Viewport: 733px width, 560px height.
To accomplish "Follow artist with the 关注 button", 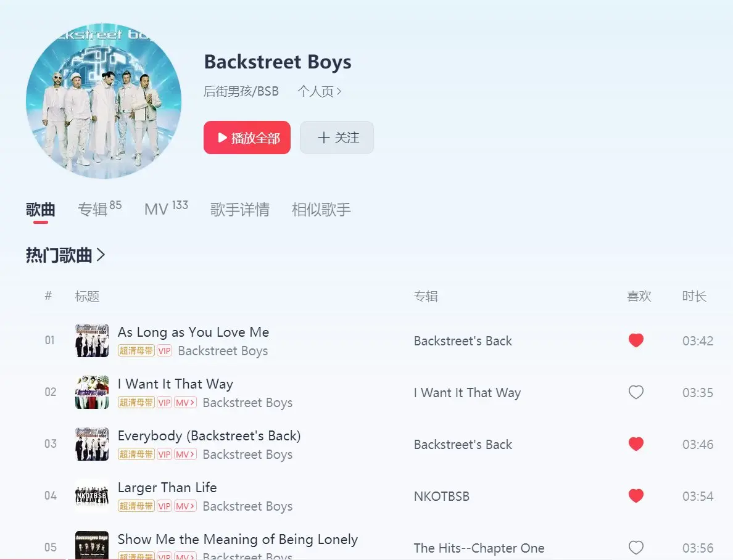I will pyautogui.click(x=337, y=138).
